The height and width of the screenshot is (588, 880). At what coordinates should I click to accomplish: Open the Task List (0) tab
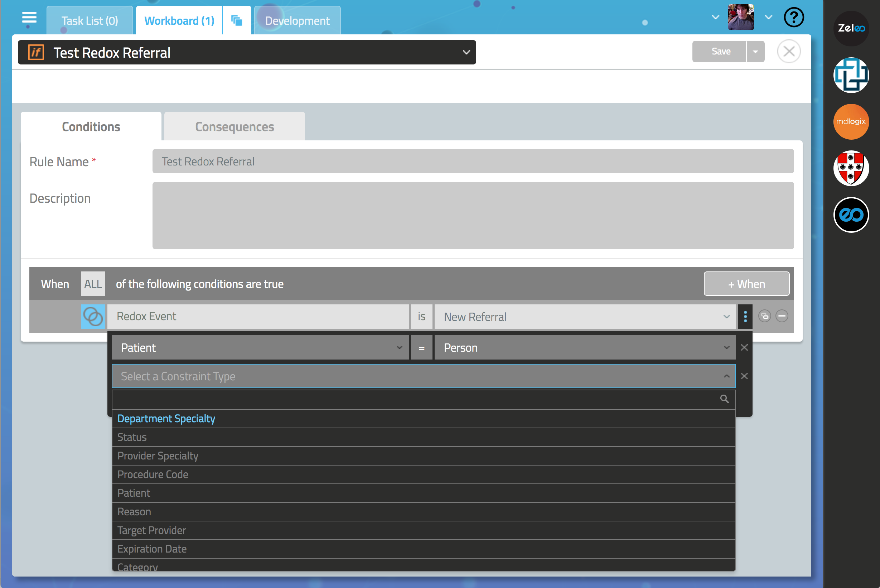[90, 21]
